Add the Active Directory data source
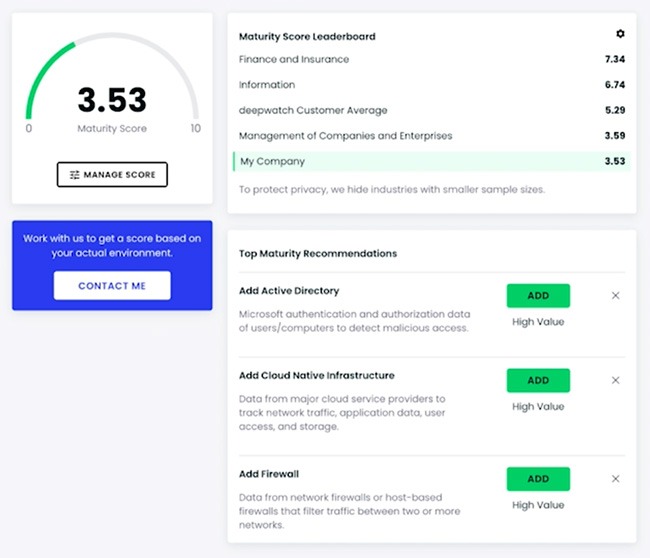This screenshot has width=650, height=558. [x=537, y=295]
